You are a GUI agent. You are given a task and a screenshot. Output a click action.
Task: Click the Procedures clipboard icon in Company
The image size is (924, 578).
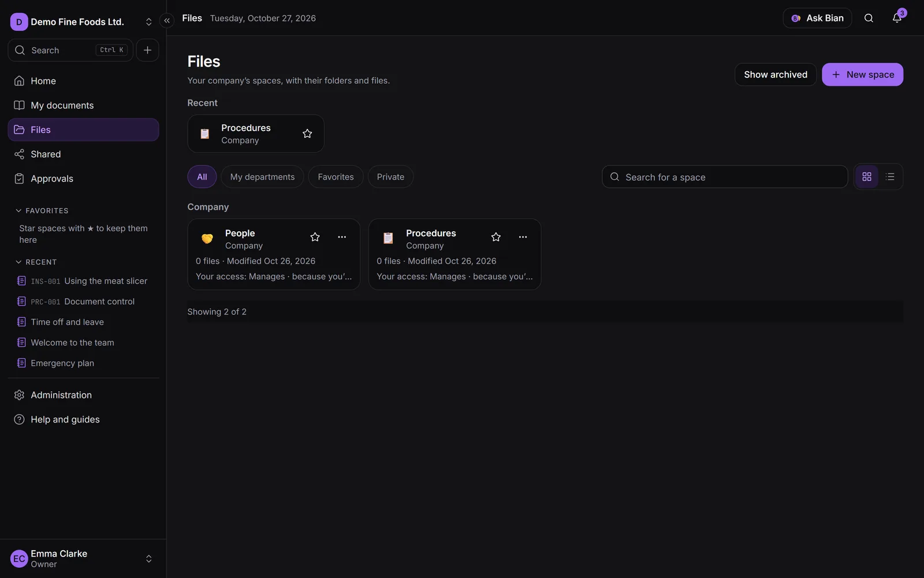(x=388, y=238)
